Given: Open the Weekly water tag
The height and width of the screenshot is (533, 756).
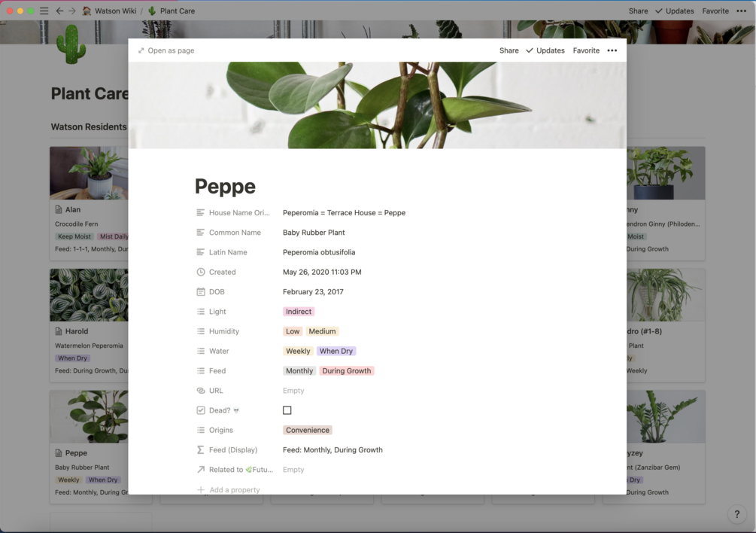Looking at the screenshot, I should point(298,351).
